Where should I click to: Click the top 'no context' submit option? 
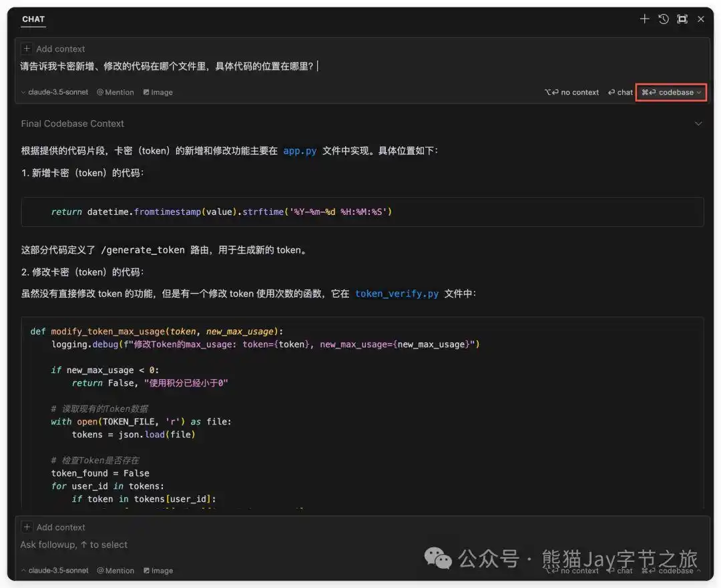click(572, 92)
